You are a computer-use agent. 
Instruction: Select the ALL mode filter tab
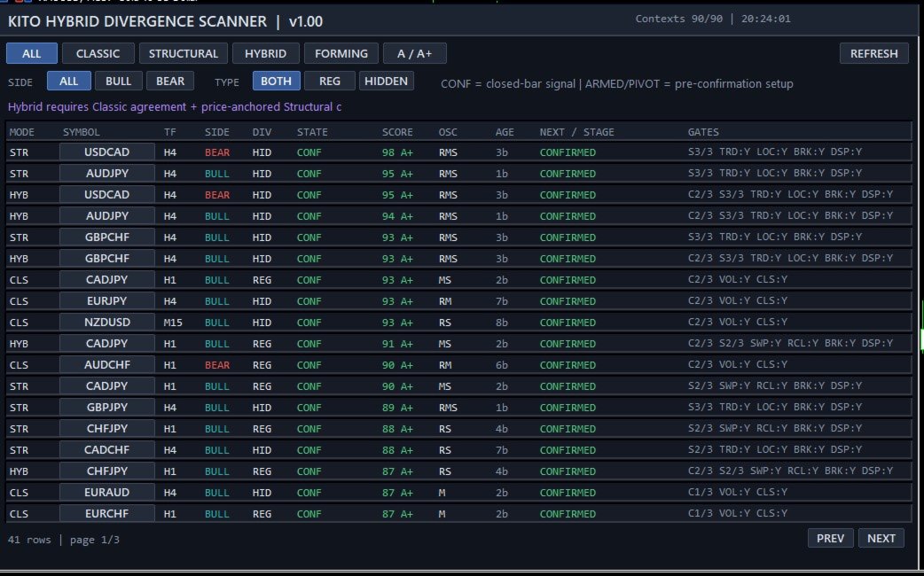pyautogui.click(x=32, y=53)
